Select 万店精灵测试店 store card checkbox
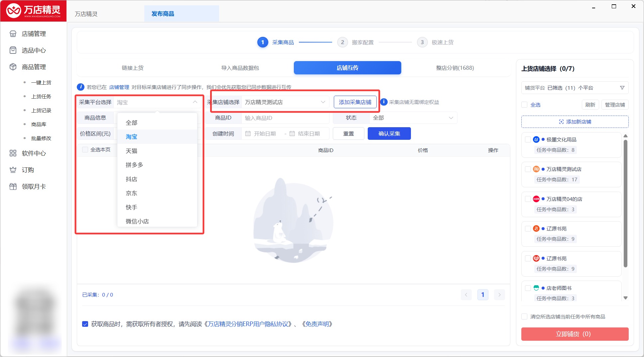The image size is (644, 357). pyautogui.click(x=528, y=169)
